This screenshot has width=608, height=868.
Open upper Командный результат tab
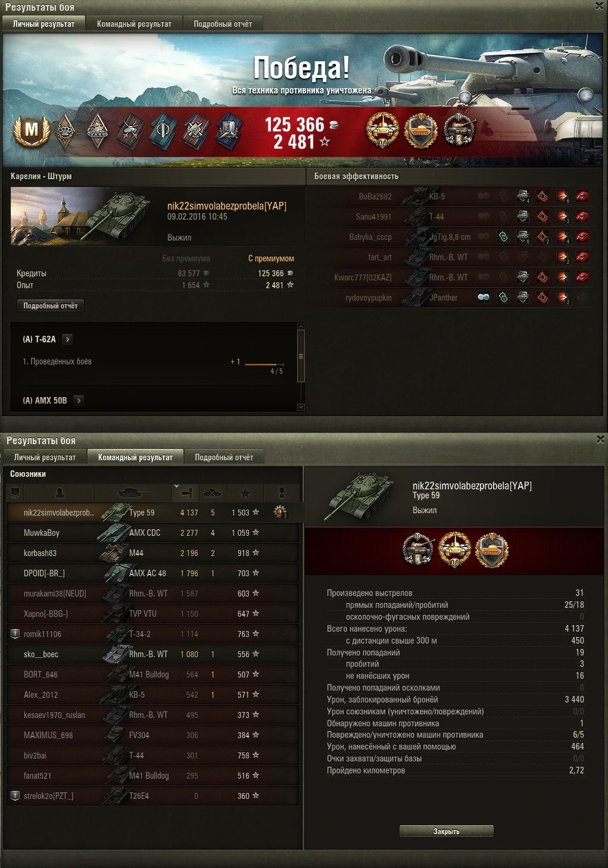click(134, 24)
